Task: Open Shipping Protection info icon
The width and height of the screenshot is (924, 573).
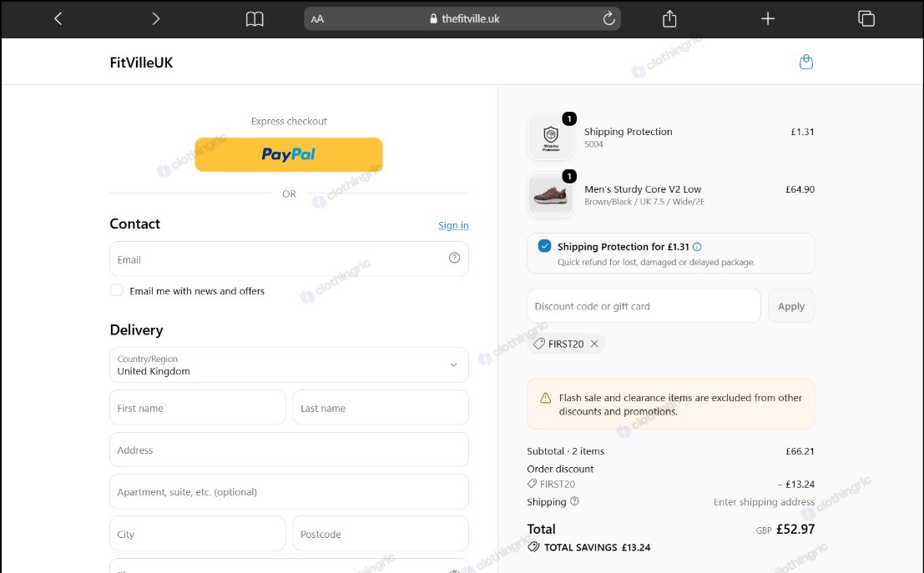Action: pyautogui.click(x=697, y=247)
